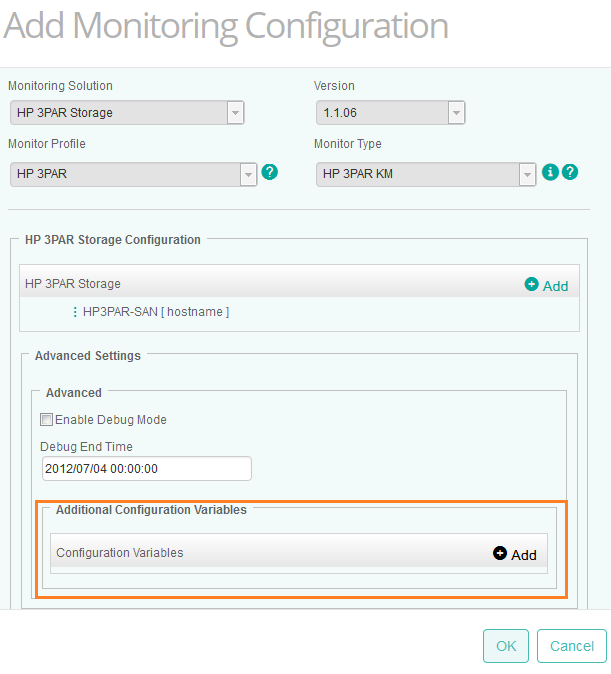Enable Debug Mode checkbox
611x674 pixels.
click(x=46, y=420)
